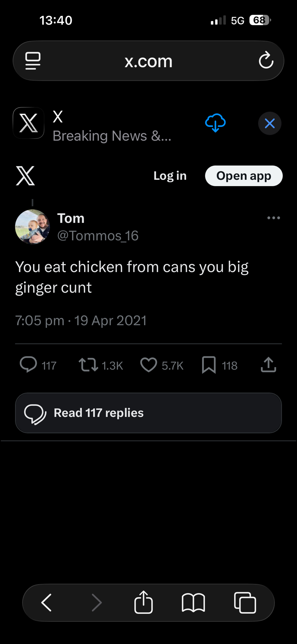Tap the x.com address bar
297x644 pixels.
click(x=148, y=61)
